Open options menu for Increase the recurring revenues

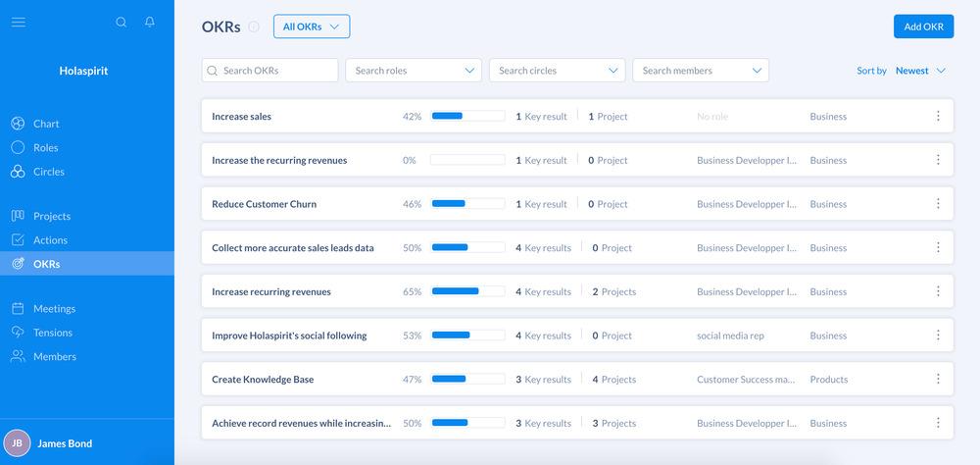coord(938,160)
